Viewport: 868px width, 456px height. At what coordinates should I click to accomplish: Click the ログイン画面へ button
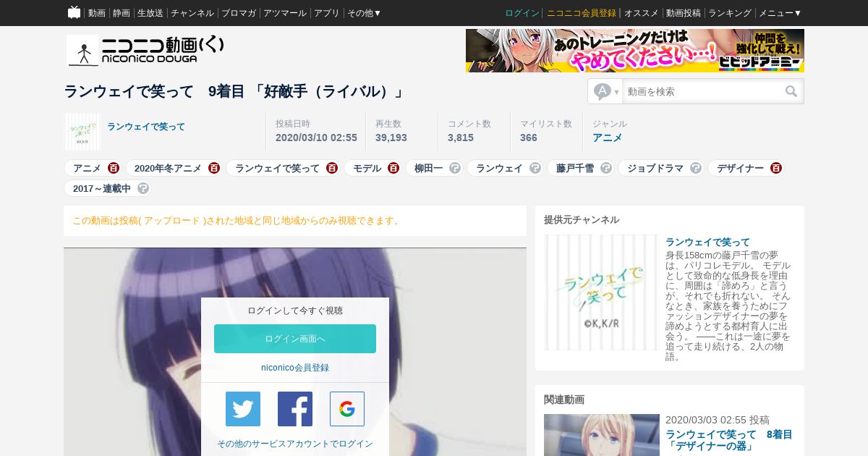[x=295, y=339]
